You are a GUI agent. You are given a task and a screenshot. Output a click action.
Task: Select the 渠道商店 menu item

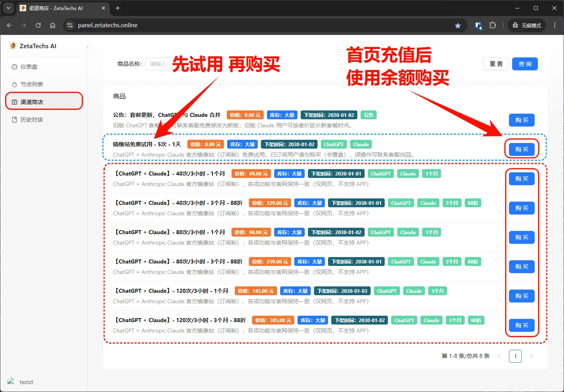point(44,102)
